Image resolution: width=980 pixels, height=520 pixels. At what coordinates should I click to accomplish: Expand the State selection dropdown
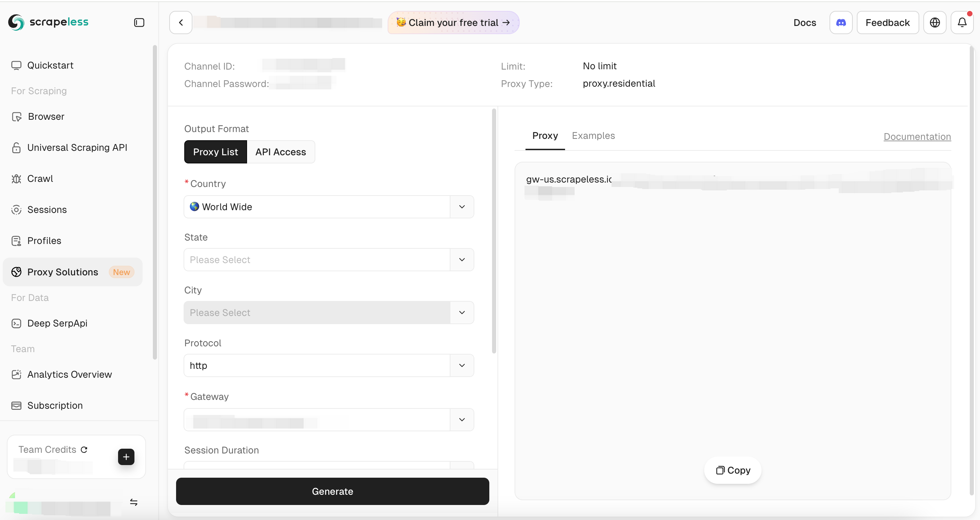click(329, 259)
